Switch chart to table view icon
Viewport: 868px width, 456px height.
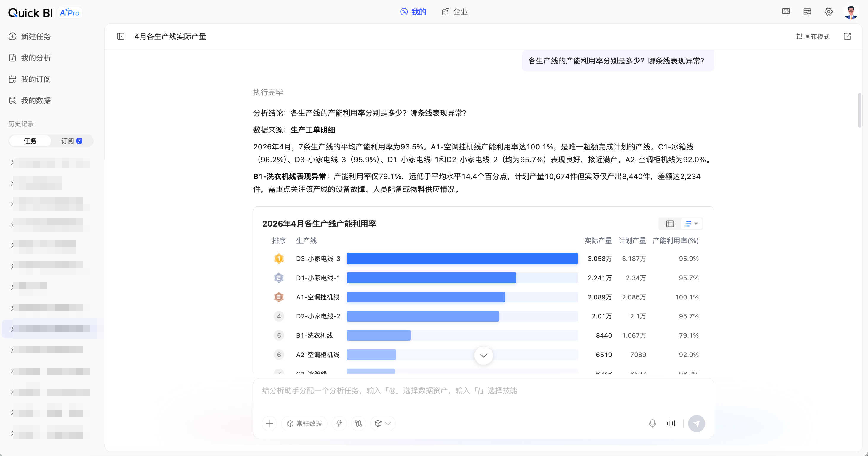(x=670, y=224)
